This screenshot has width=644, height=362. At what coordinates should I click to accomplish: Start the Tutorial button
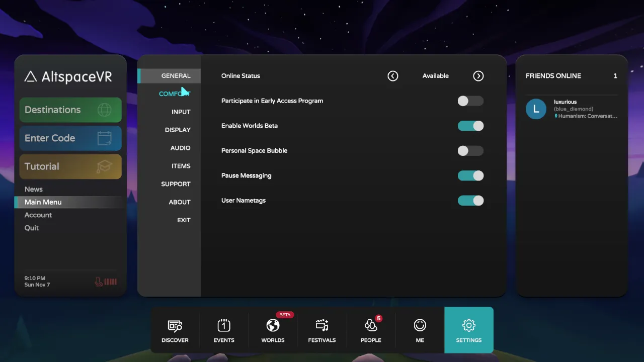70,166
